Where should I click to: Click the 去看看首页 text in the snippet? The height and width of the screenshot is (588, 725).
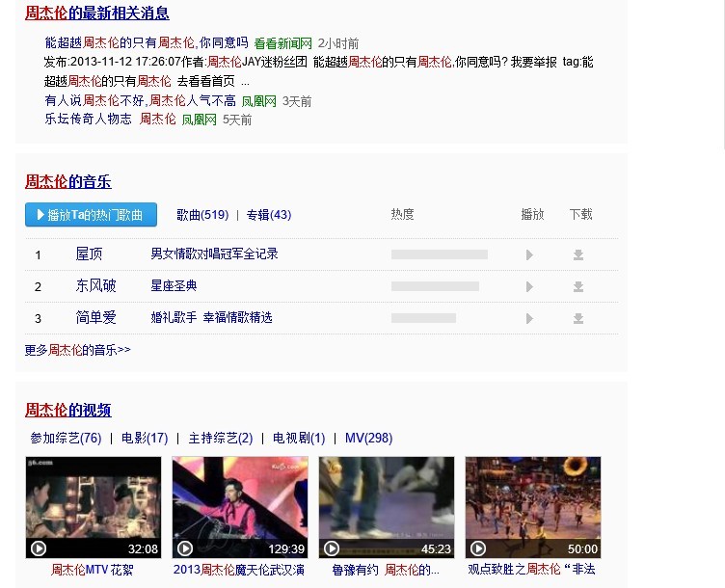point(206,81)
